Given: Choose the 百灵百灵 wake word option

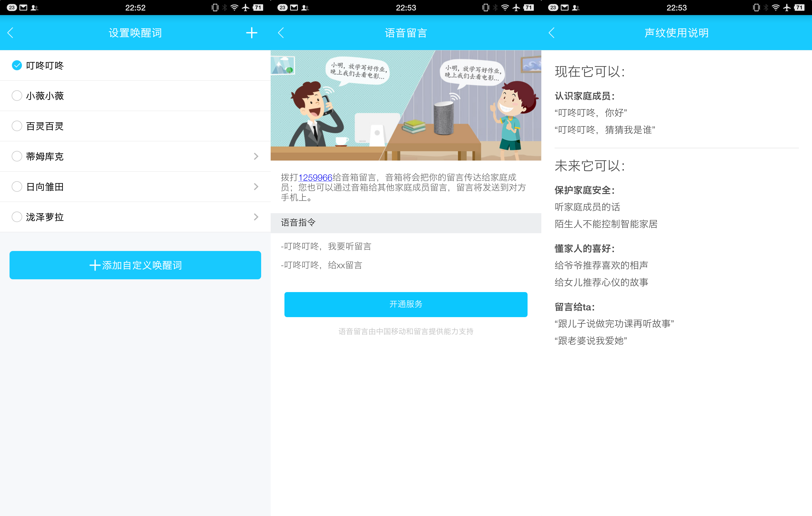Looking at the screenshot, I should pos(17,126).
